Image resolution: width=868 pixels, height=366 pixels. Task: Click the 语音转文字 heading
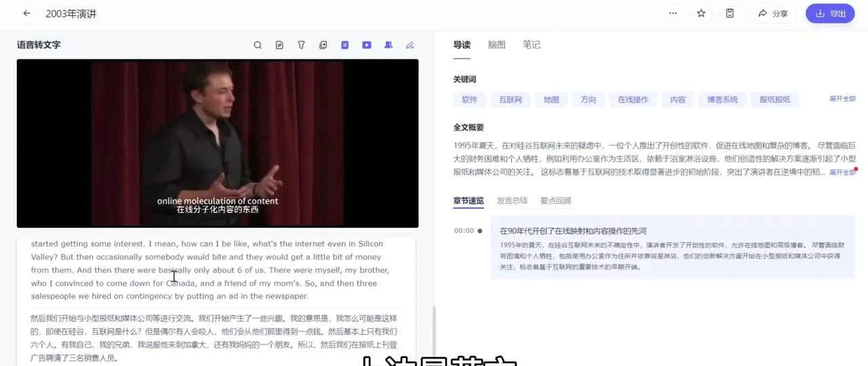point(39,45)
